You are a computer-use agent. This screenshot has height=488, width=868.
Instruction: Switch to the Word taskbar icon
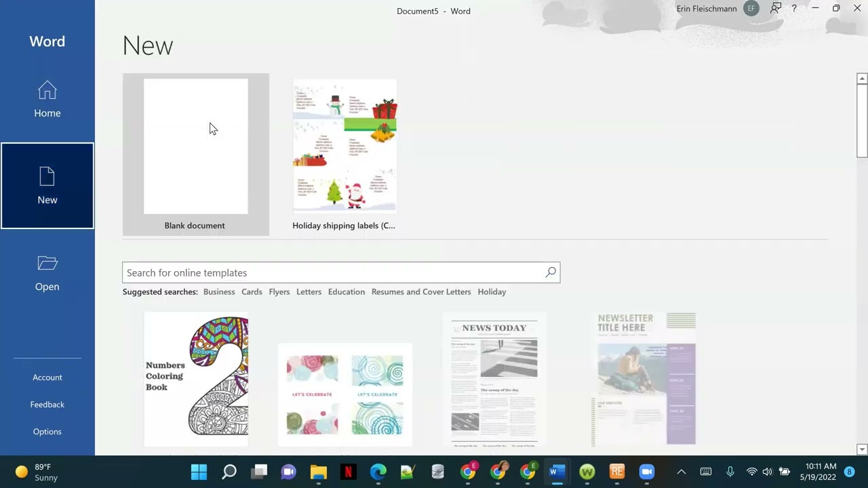pyautogui.click(x=557, y=472)
